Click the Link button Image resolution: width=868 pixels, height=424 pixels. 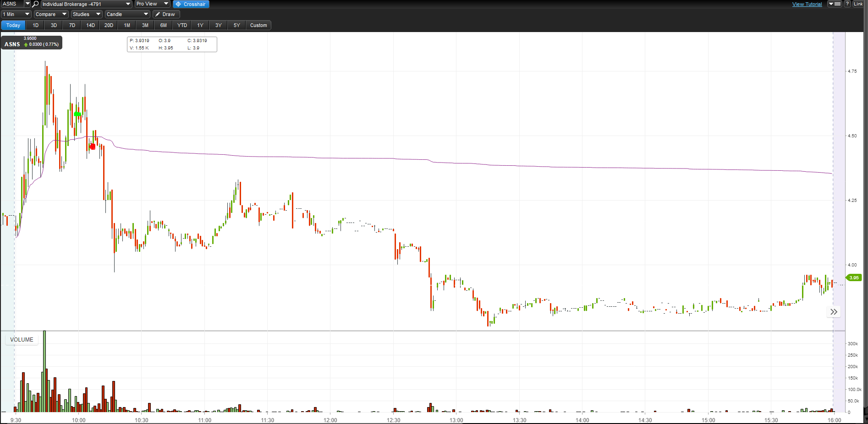[x=858, y=4]
